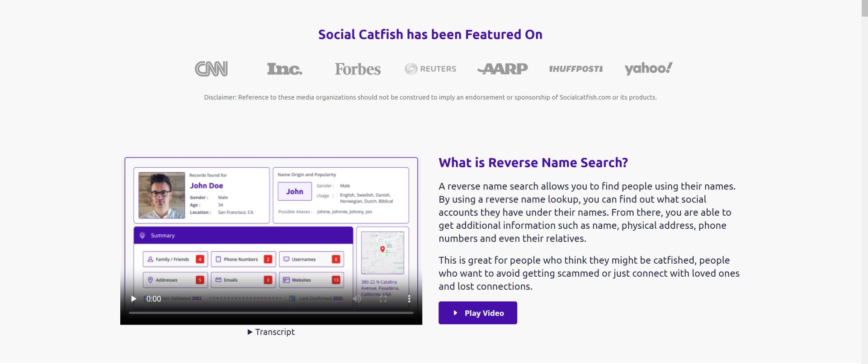Viewport: 868px width, 364px height.
Task: Click the Inc. magazine logo
Action: (284, 69)
